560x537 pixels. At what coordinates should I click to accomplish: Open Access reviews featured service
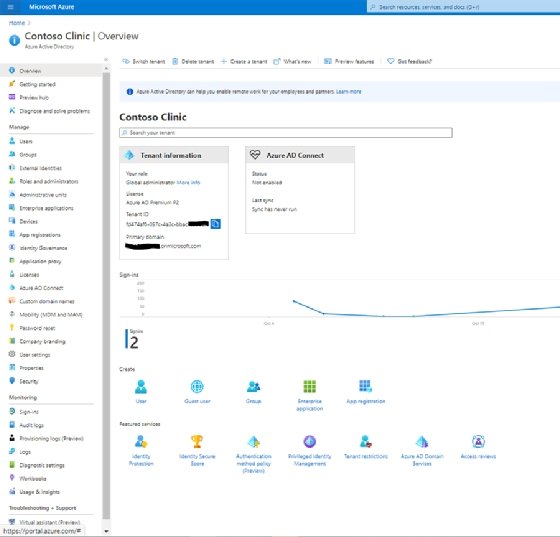coord(478,447)
